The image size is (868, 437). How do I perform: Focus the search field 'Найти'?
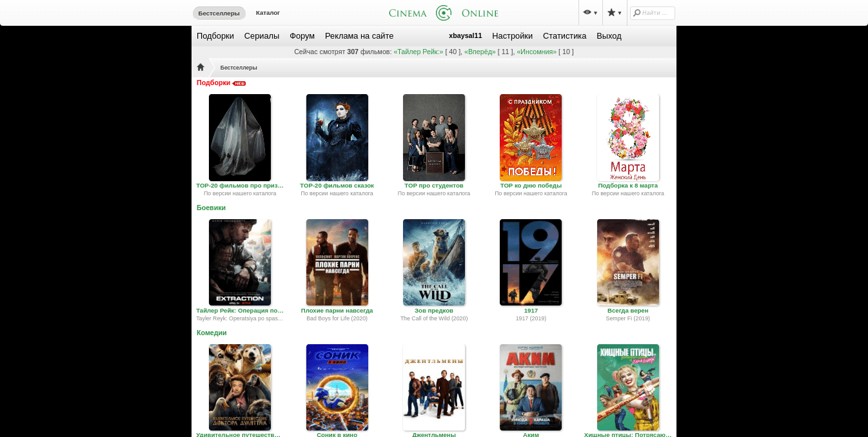point(653,13)
